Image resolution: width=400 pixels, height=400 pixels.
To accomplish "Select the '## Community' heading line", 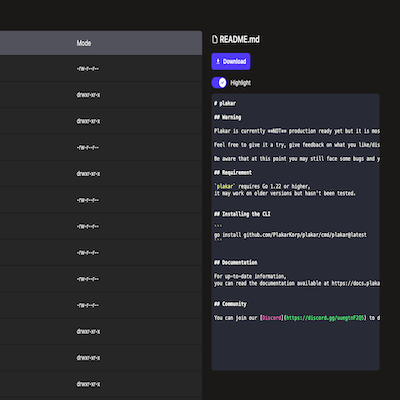I will (230, 304).
